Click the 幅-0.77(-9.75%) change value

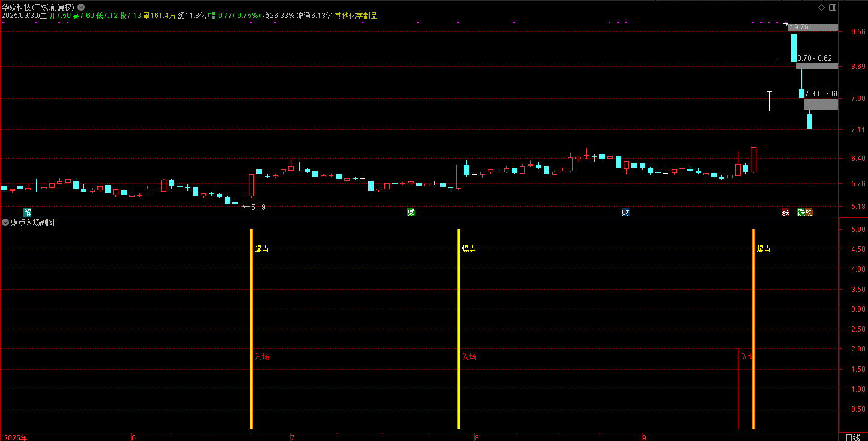tap(234, 16)
